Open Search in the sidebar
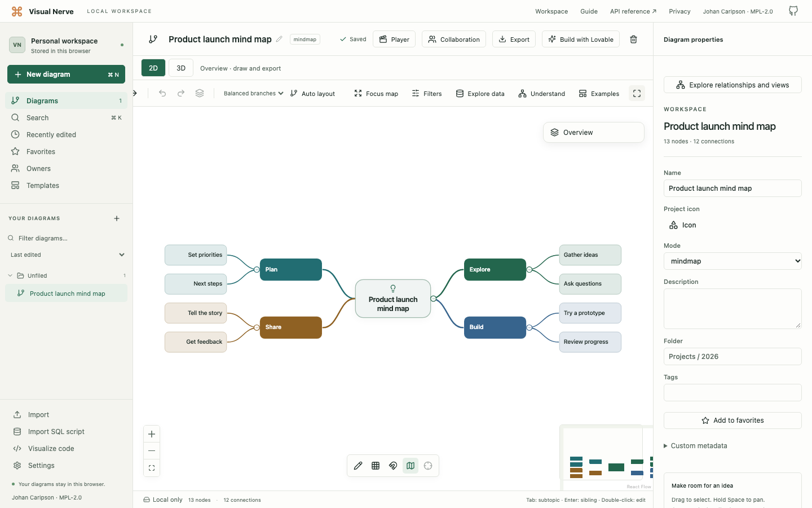Viewport: 812px width, 508px height. click(x=67, y=118)
